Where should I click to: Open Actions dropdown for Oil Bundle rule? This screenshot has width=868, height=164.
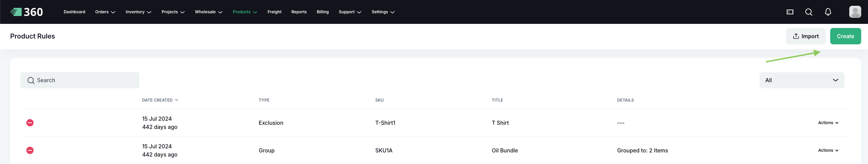pos(828,150)
